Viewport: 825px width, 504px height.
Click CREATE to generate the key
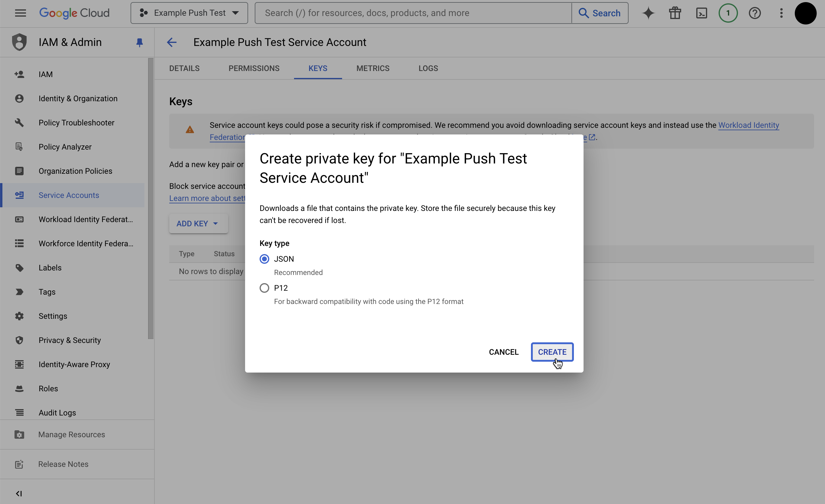552,352
